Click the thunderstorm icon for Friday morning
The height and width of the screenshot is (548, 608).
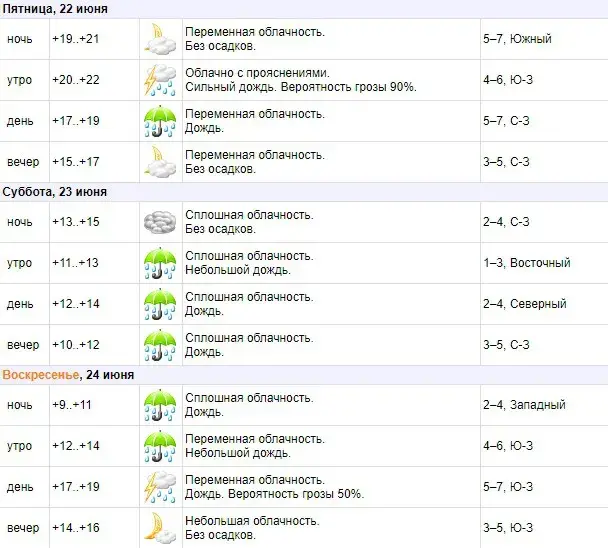(x=160, y=80)
